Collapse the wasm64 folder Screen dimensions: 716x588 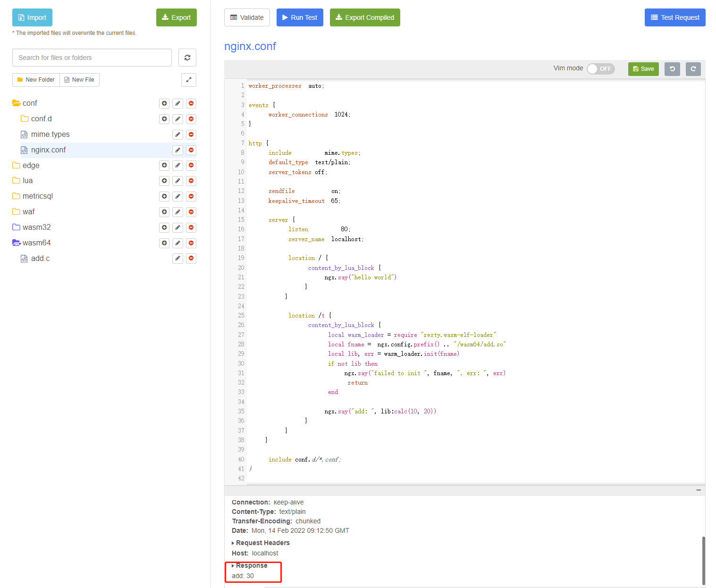pos(32,243)
